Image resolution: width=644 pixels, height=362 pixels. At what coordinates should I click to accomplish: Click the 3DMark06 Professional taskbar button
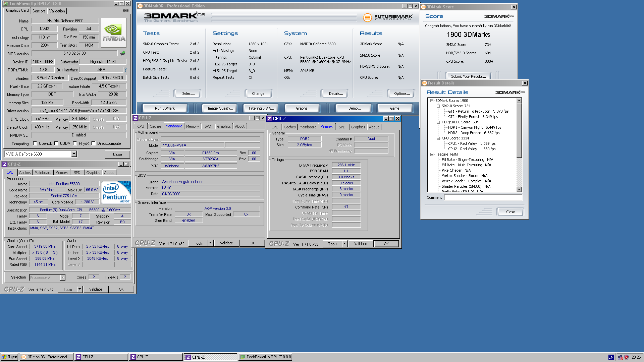47,357
